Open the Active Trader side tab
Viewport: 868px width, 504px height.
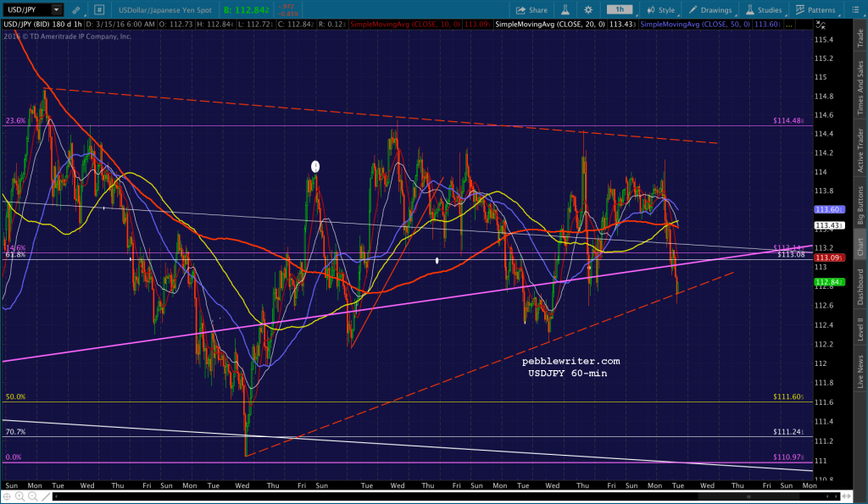coord(860,150)
